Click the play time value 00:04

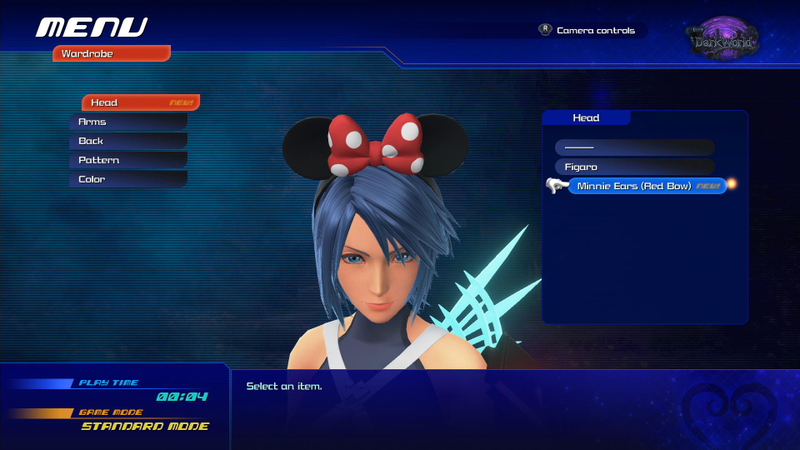click(x=182, y=396)
